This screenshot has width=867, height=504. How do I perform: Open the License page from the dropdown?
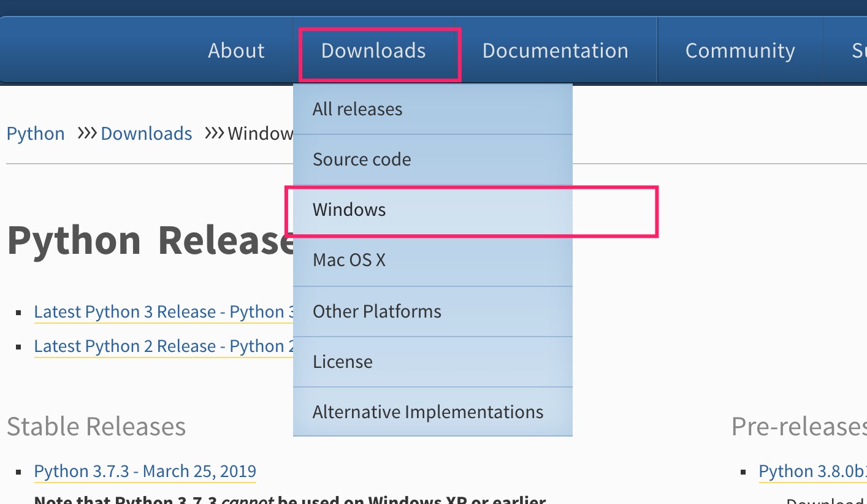coord(343,361)
